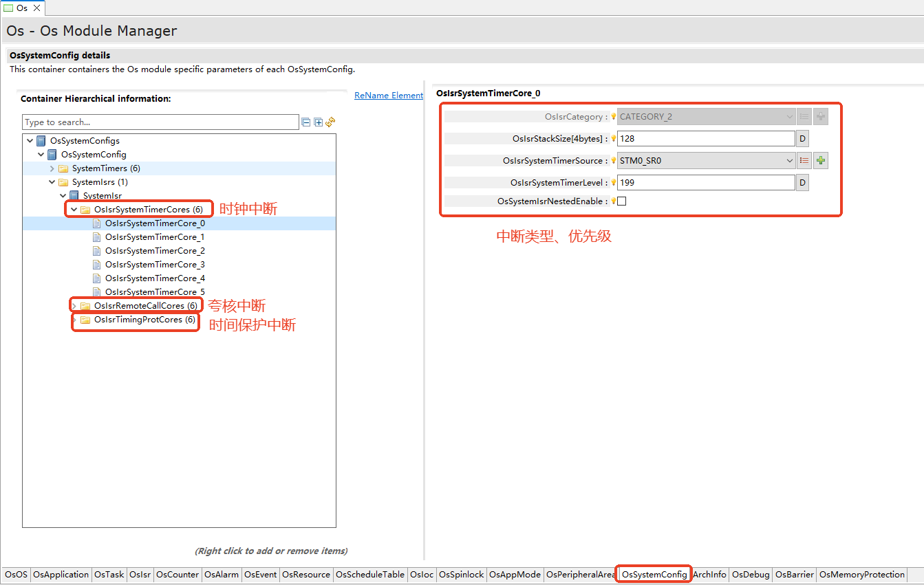Image resolution: width=924 pixels, height=585 pixels.
Task: Collapse the OsSystemConfig node
Action: (41, 155)
